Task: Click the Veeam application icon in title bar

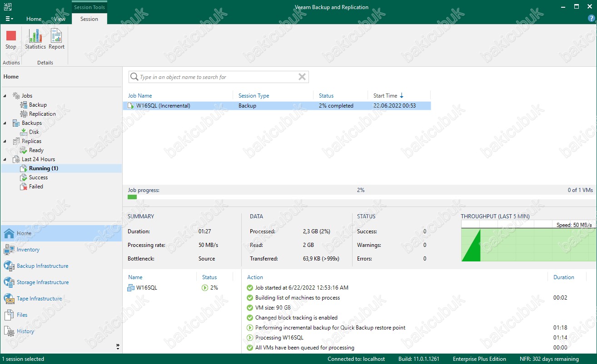Action: pos(7,7)
